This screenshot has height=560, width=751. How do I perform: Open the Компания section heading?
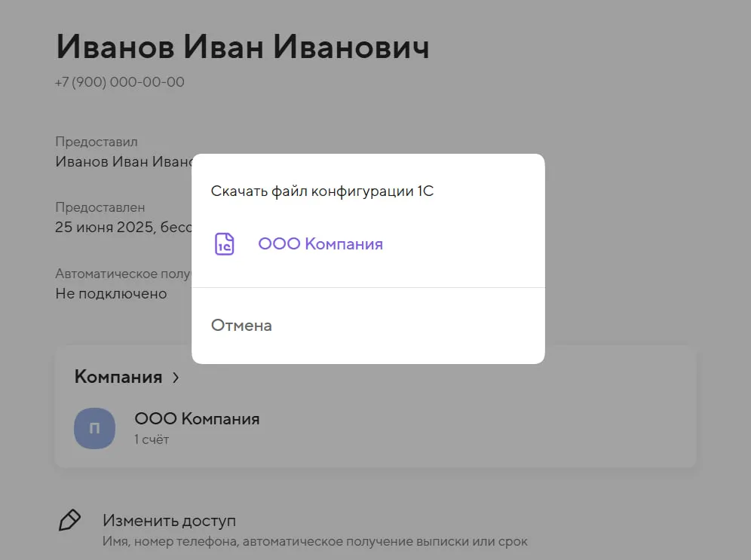(118, 377)
